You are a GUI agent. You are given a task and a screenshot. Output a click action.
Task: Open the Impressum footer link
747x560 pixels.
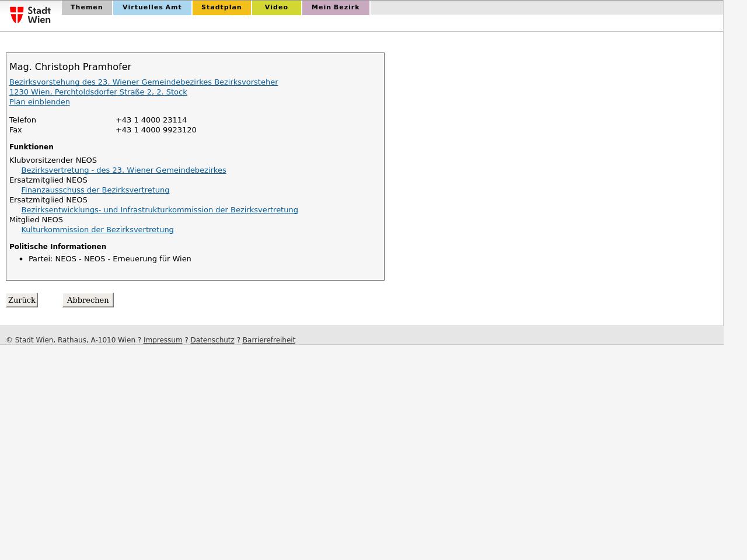(x=163, y=340)
